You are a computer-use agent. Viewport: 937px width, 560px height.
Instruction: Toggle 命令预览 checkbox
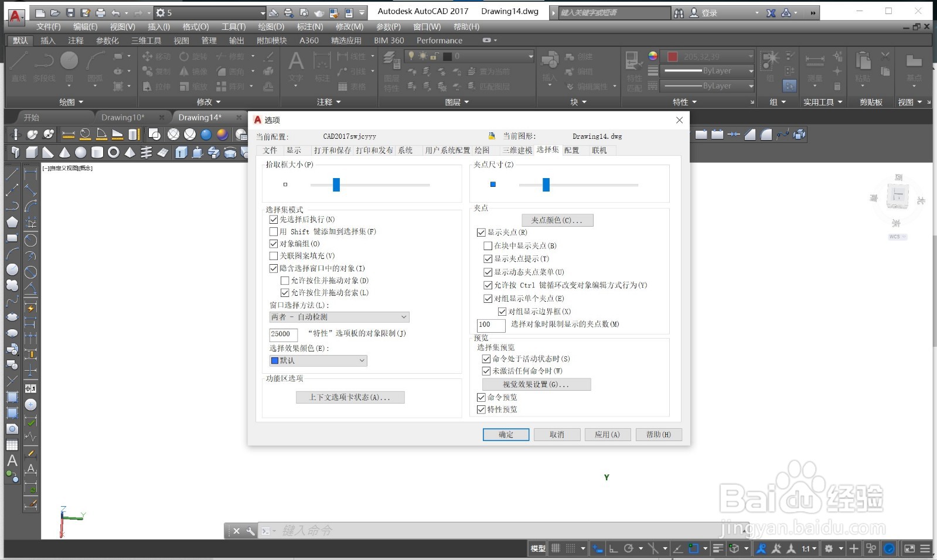[x=481, y=397]
